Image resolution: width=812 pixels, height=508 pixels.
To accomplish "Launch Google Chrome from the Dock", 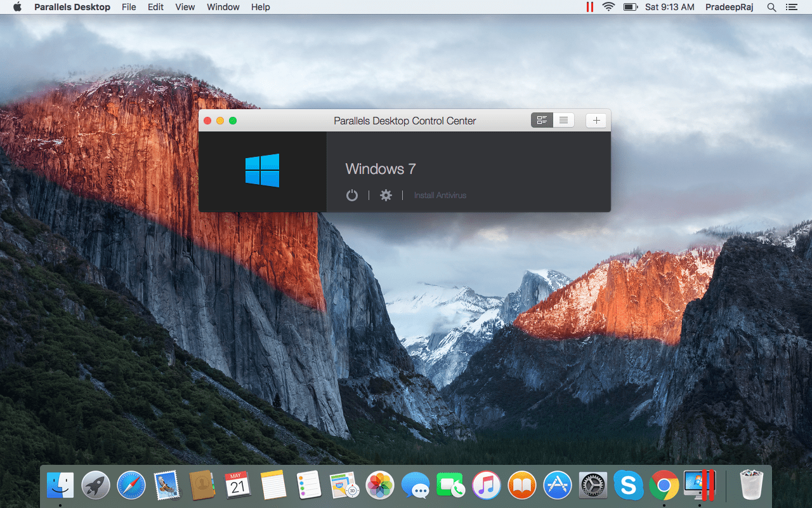I will click(664, 486).
